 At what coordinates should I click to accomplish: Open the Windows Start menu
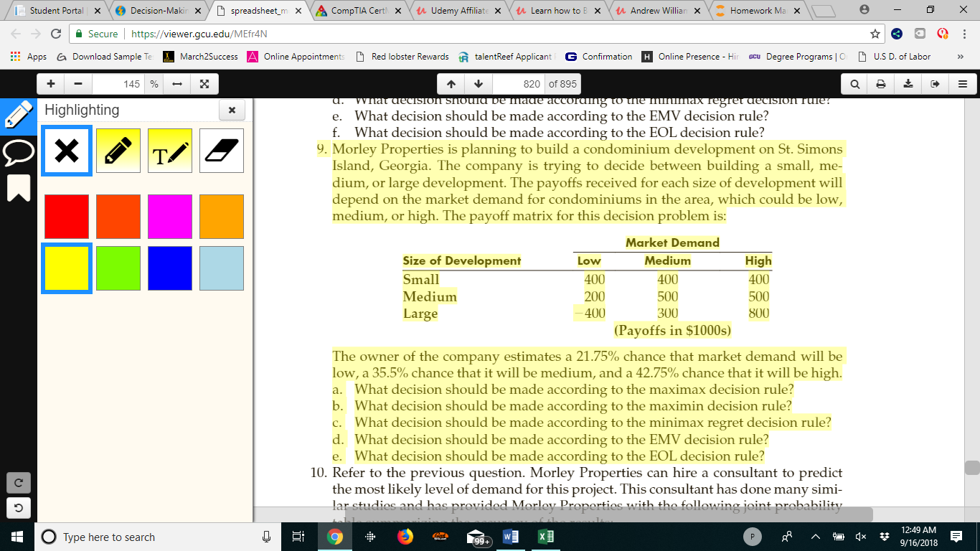(x=17, y=537)
